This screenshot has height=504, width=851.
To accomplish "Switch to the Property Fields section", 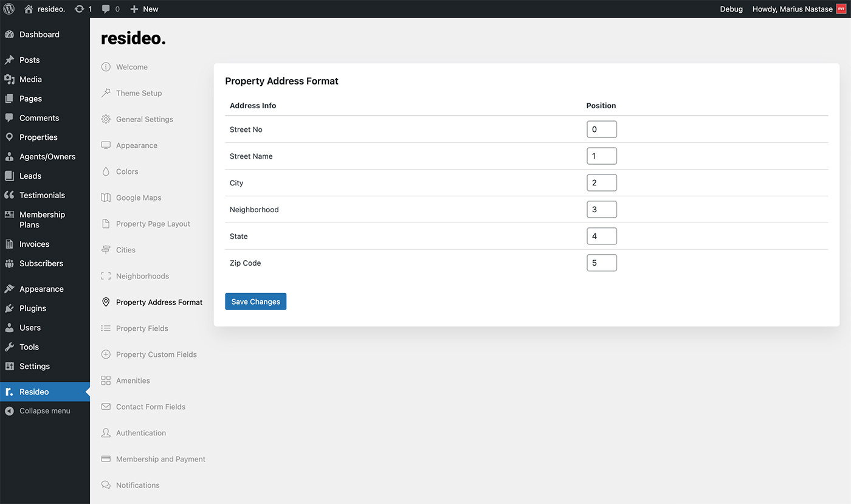I will point(142,328).
